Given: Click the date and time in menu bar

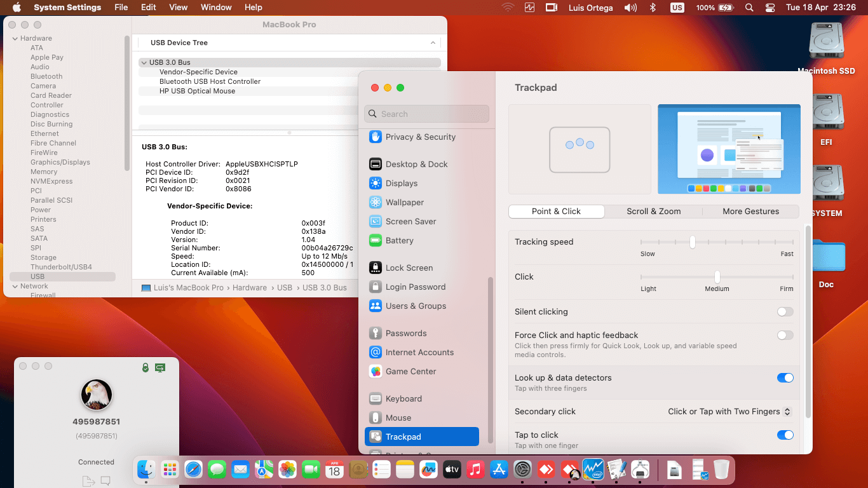Looking at the screenshot, I should point(822,8).
